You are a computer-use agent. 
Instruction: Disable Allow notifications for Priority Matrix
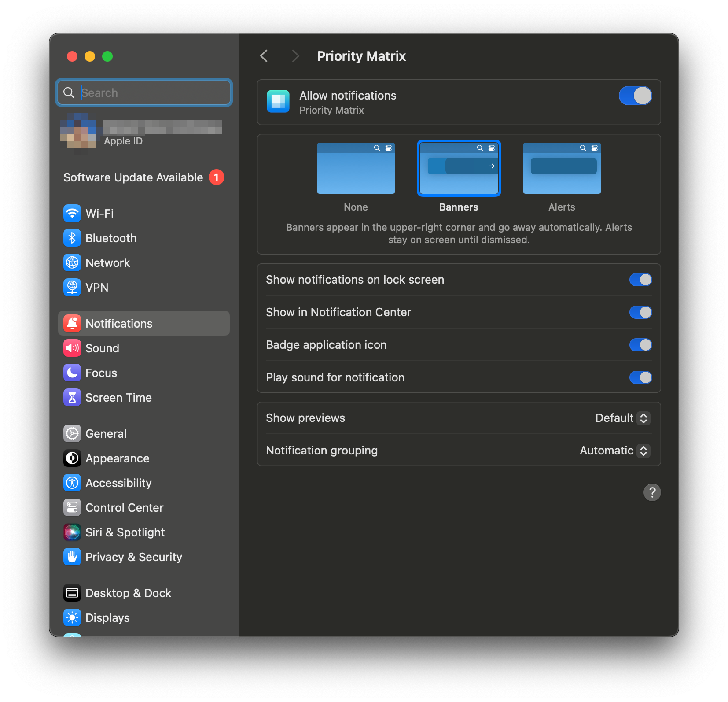635,96
